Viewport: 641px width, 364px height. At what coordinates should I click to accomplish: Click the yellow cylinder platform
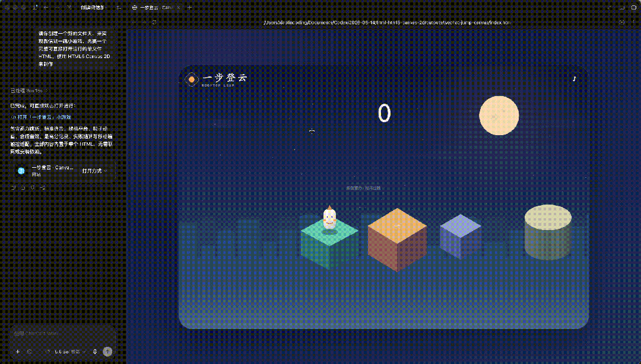[x=548, y=232]
